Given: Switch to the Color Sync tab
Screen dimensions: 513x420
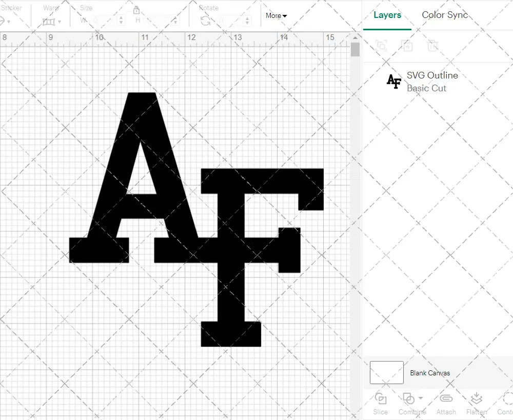Looking at the screenshot, I should (445, 15).
